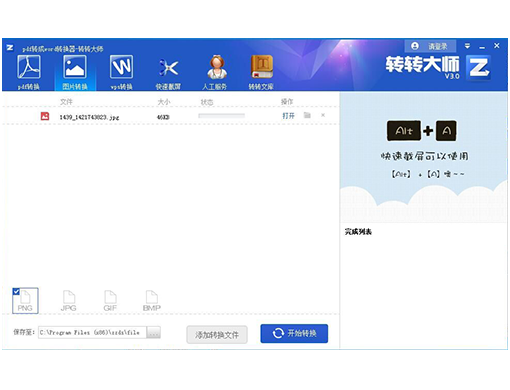Choose the JPG output format
The height and width of the screenshot is (390, 510).
click(x=69, y=301)
